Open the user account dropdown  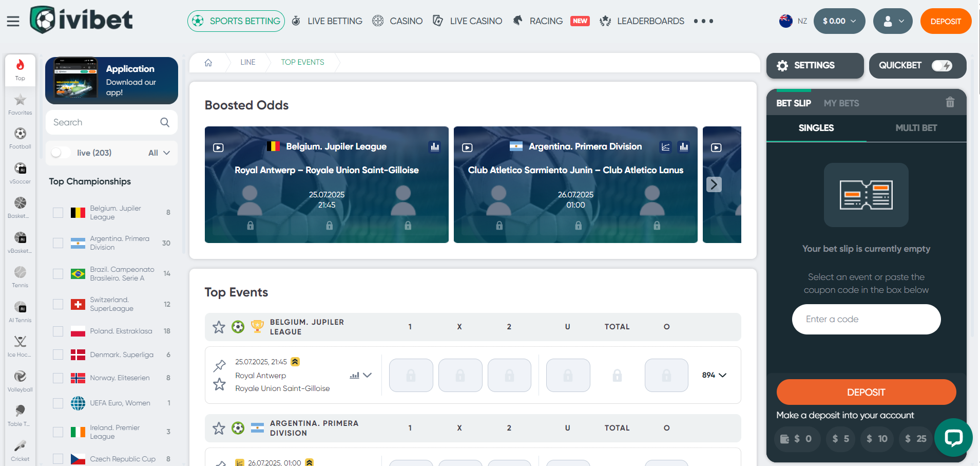point(893,21)
